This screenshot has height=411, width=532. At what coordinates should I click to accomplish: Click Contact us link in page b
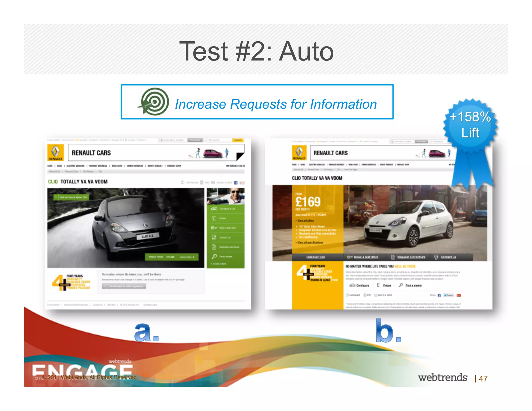tap(448, 257)
